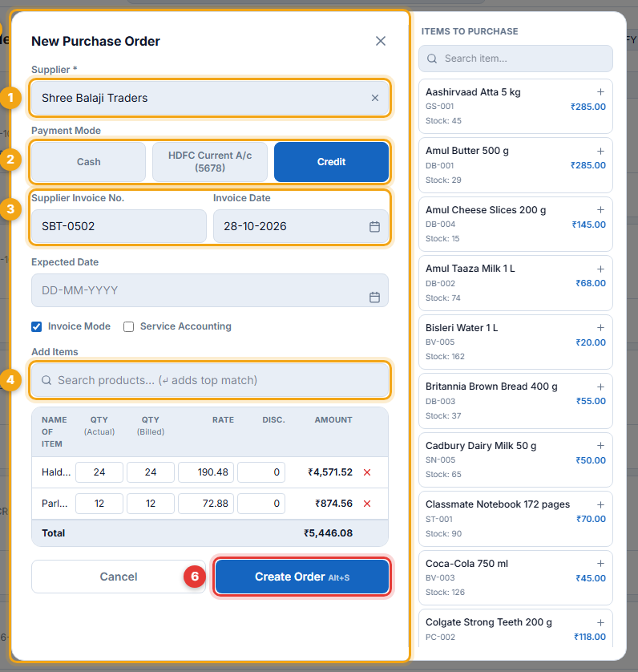Focus the Search products input
The image size is (638, 672).
(210, 380)
